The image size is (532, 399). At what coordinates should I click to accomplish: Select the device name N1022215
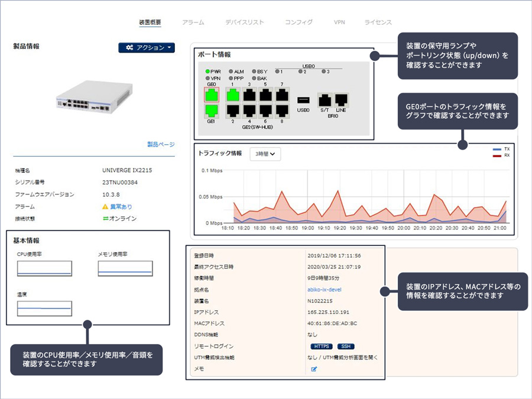point(320,301)
